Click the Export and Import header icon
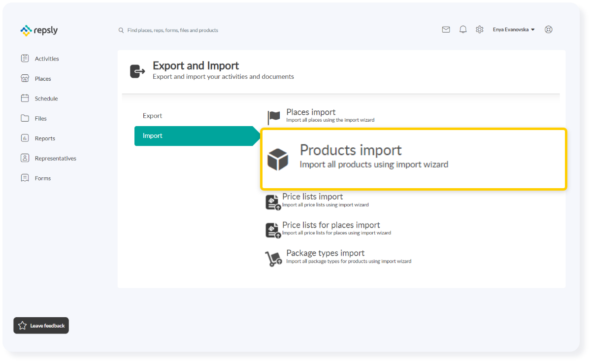This screenshot has width=592, height=364. (137, 71)
